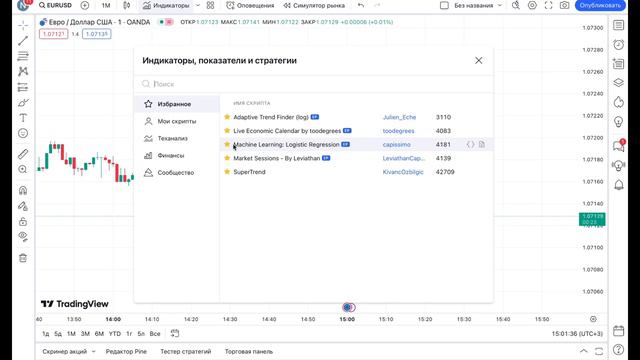This screenshot has width=640, height=360.
Task: Toggle magnet mode in left toolbar
Action: 23,190
